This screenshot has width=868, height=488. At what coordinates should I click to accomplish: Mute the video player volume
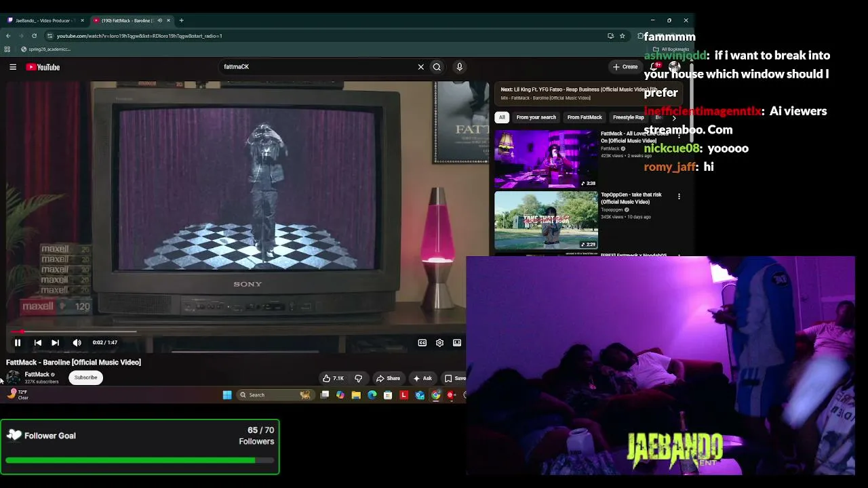pyautogui.click(x=77, y=343)
